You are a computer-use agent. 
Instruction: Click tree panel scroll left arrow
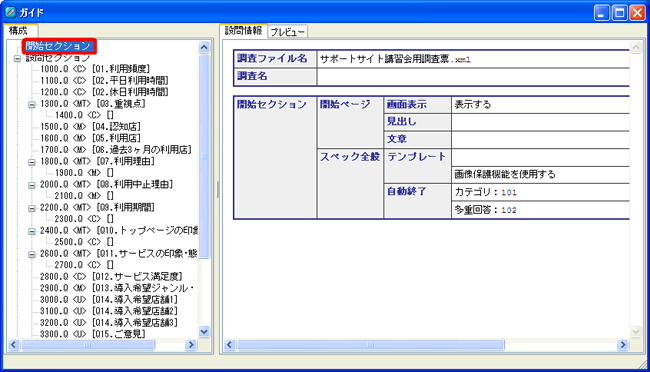click(14, 345)
